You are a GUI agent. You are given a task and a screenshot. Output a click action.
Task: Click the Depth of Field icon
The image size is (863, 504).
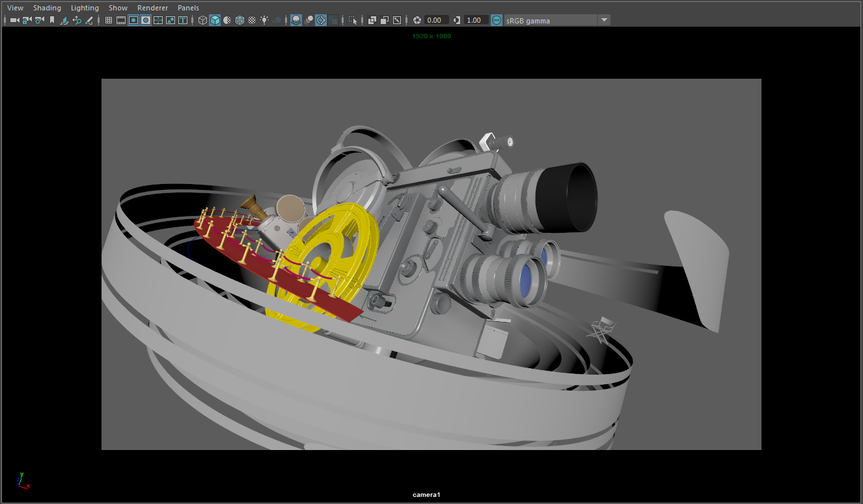334,20
